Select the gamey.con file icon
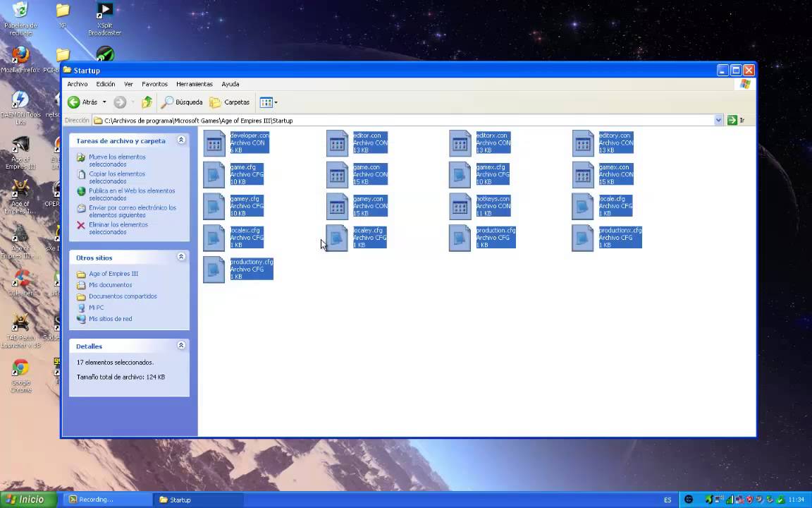This screenshot has height=508, width=812. click(337, 206)
